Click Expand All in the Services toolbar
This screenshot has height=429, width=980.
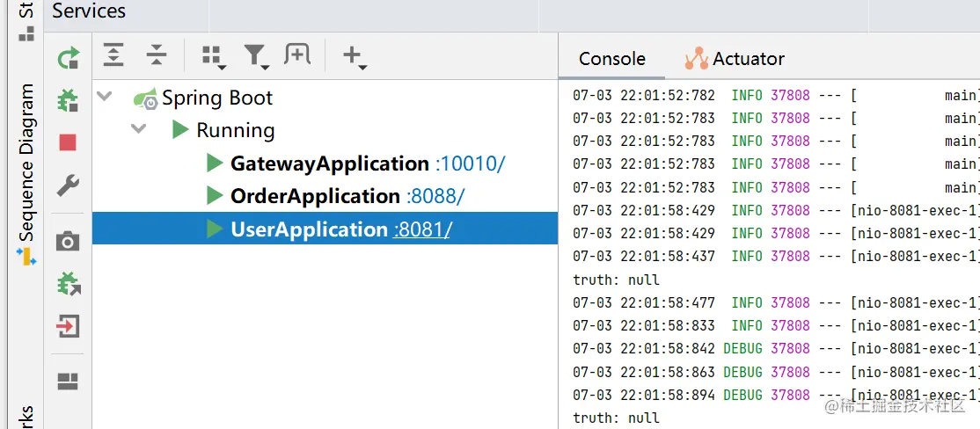click(113, 55)
